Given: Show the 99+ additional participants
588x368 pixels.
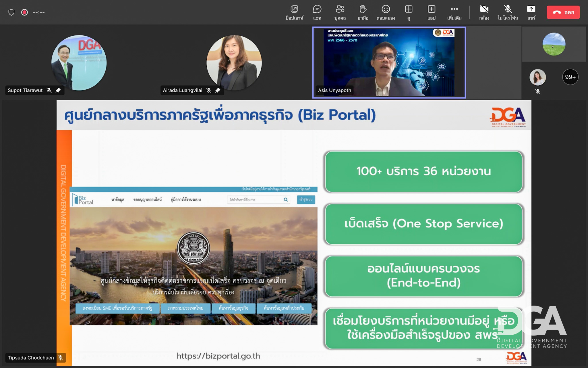Looking at the screenshot, I should click(x=570, y=77).
